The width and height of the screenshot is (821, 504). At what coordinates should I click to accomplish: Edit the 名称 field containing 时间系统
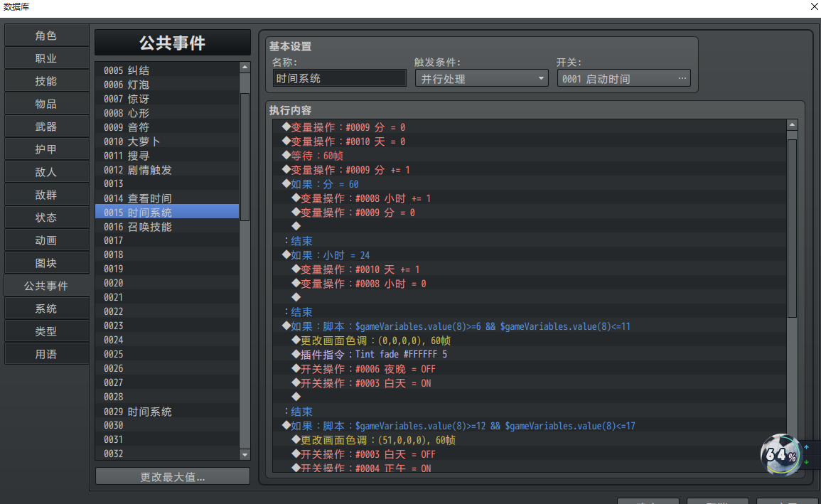339,78
